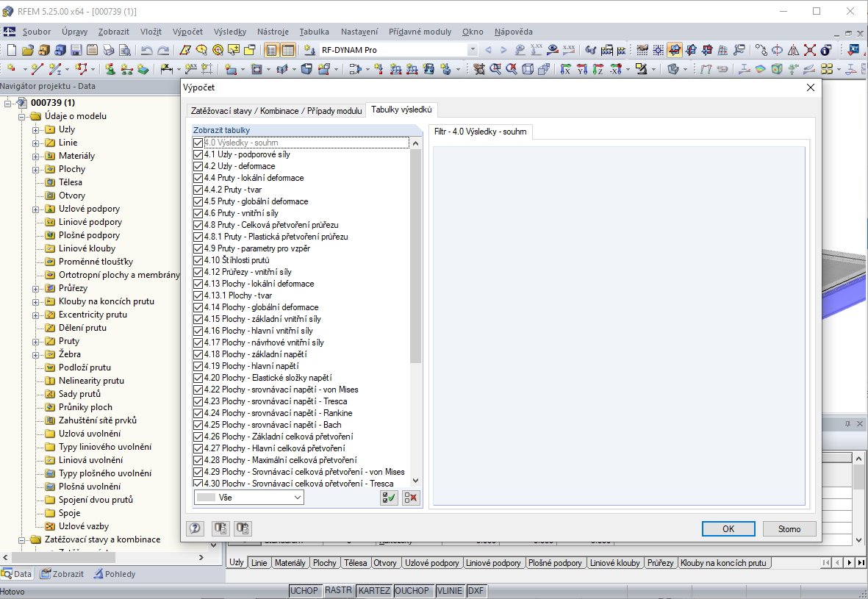
Task: Expand the Pruty tree node
Action: (35, 342)
